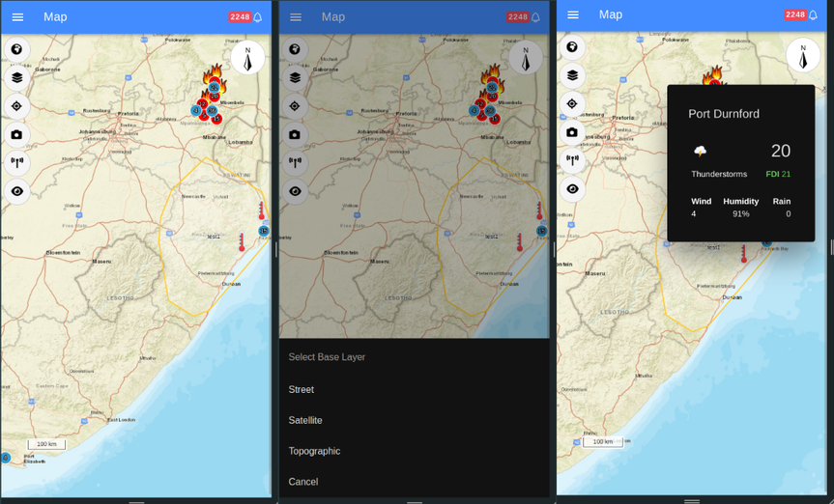Click upper thermometer marker in middle panel
The height and width of the screenshot is (504, 834).
click(x=539, y=210)
